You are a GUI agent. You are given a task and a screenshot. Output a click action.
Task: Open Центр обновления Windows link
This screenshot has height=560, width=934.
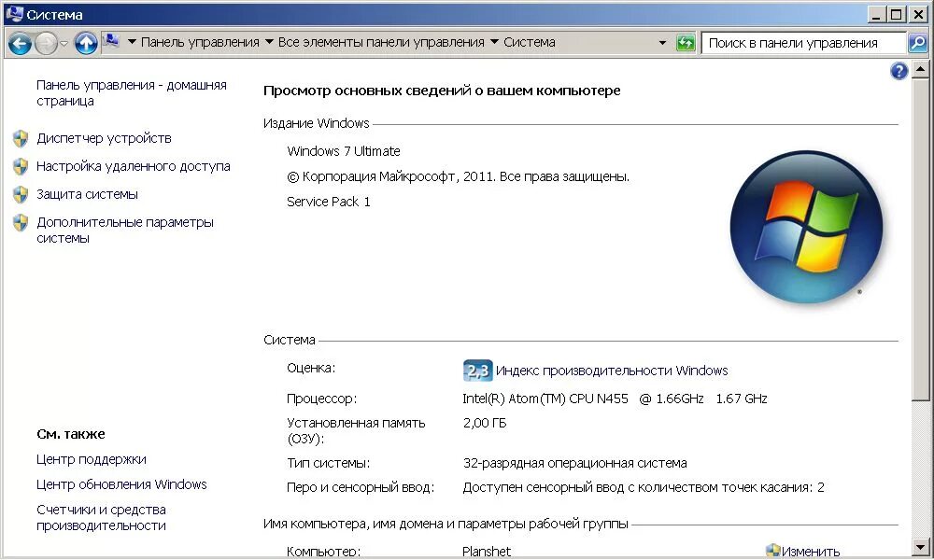pos(121,484)
